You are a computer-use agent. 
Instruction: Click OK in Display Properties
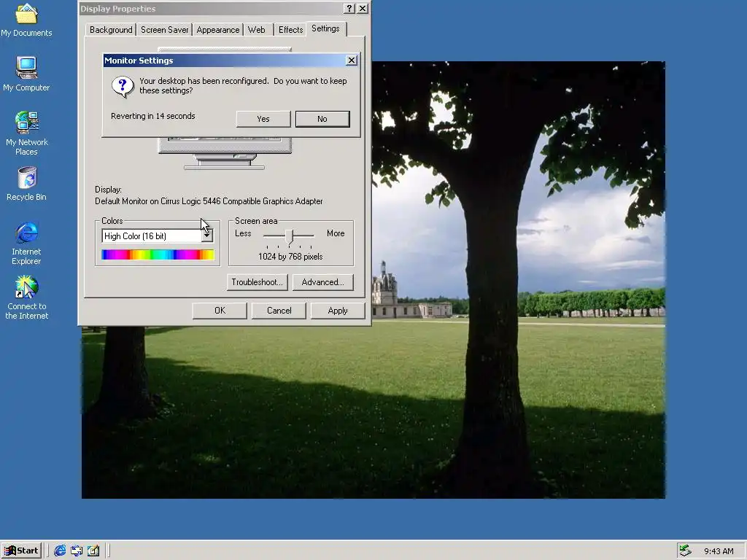(x=220, y=311)
